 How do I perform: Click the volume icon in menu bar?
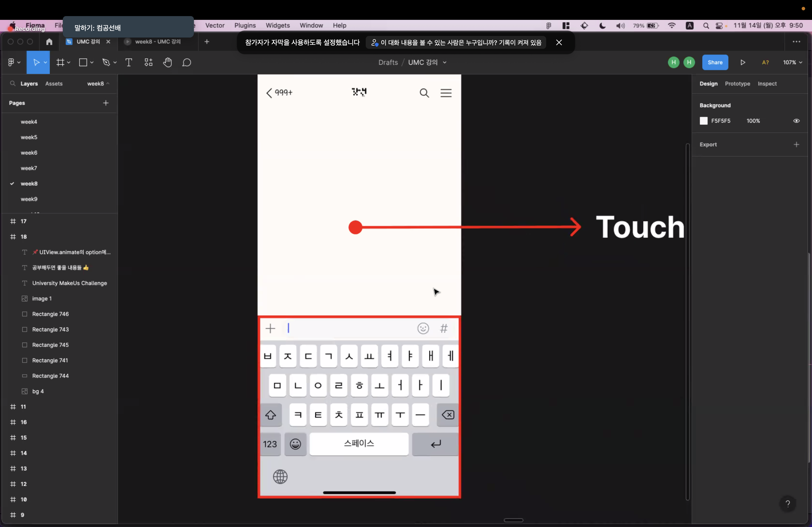[620, 25]
